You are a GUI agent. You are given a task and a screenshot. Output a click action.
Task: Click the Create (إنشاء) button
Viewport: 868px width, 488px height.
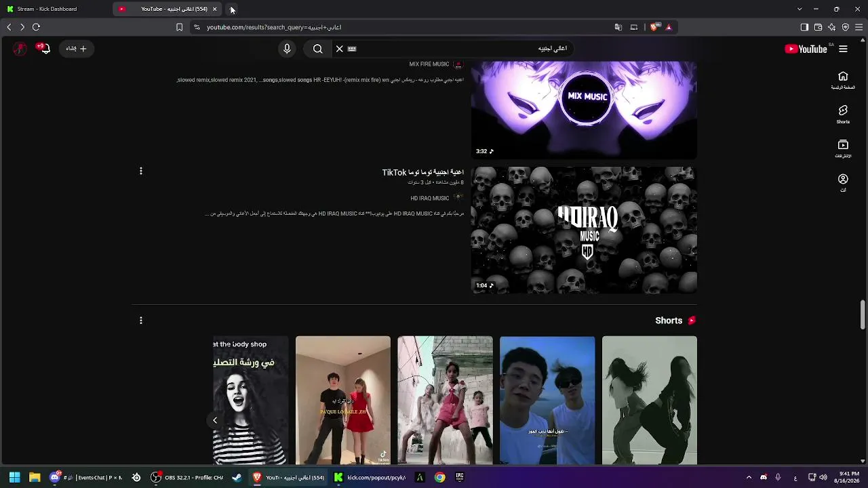(x=77, y=49)
